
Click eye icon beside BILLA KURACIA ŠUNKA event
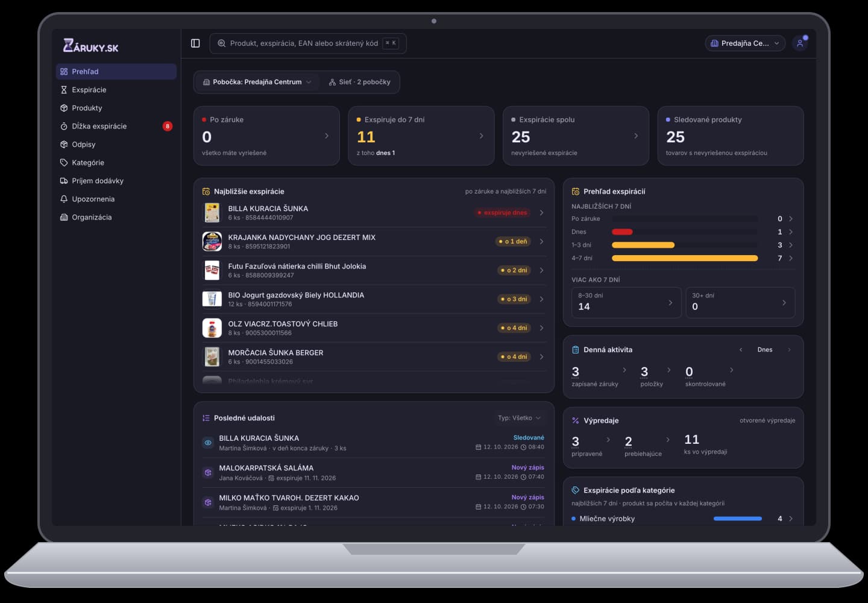[x=208, y=443]
